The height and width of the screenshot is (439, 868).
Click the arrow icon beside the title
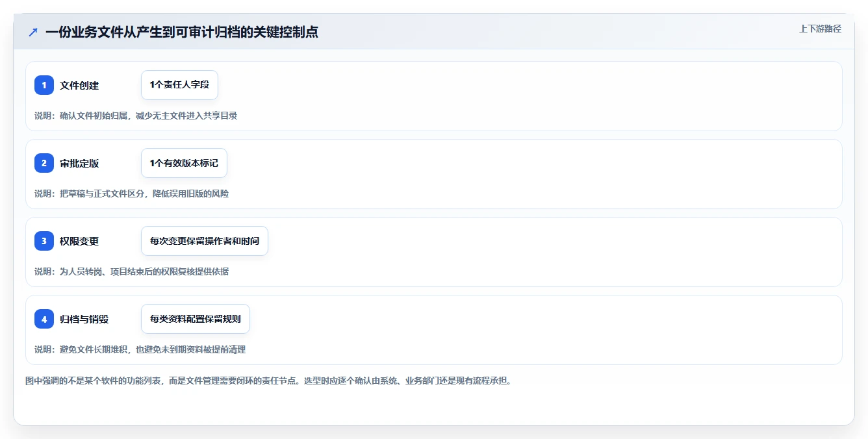[x=33, y=32]
